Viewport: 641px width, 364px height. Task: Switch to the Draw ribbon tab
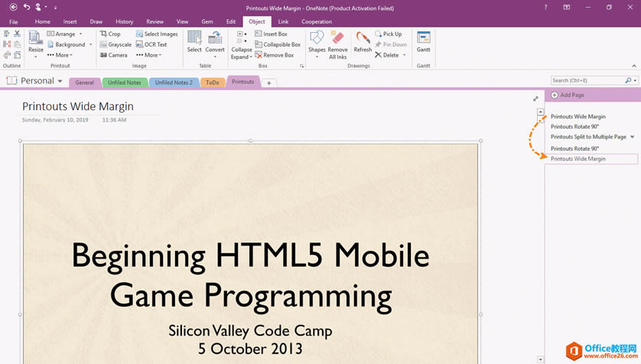tap(96, 21)
